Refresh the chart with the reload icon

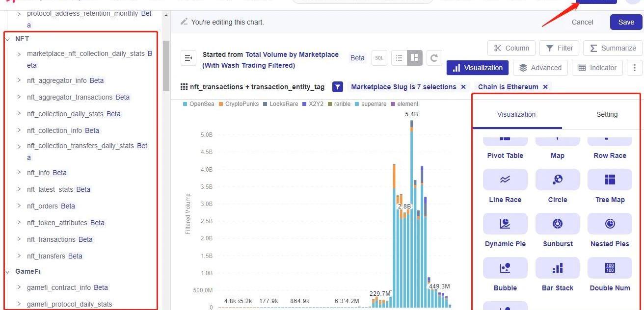(434, 58)
